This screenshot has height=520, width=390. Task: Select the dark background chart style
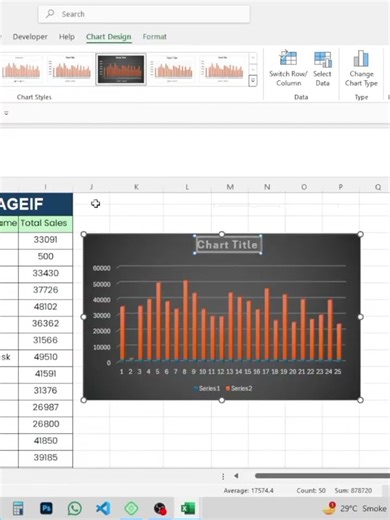tap(121, 69)
